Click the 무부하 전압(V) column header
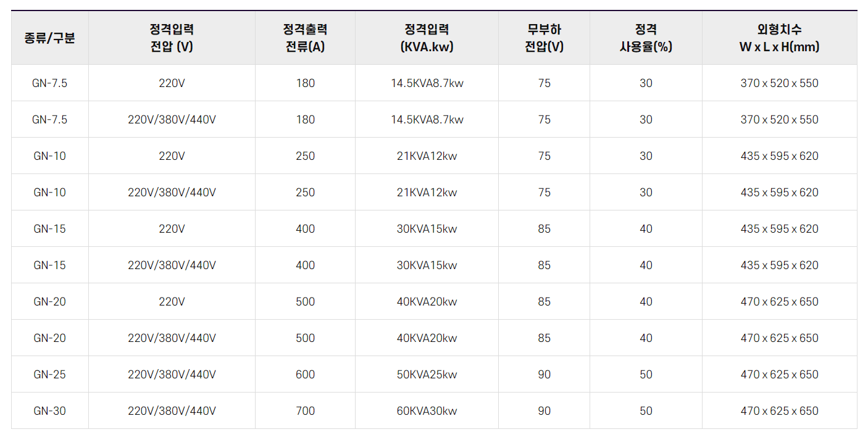This screenshot has width=868, height=437. [x=545, y=38]
